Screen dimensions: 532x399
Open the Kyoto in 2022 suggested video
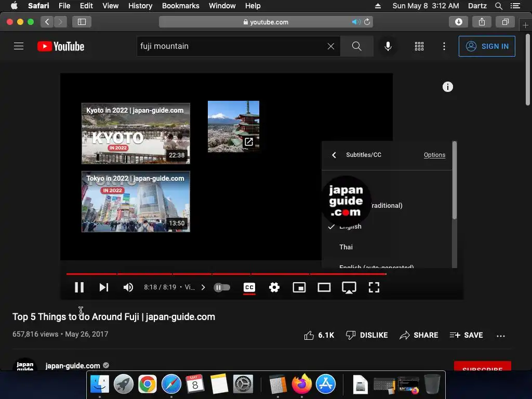tap(136, 134)
